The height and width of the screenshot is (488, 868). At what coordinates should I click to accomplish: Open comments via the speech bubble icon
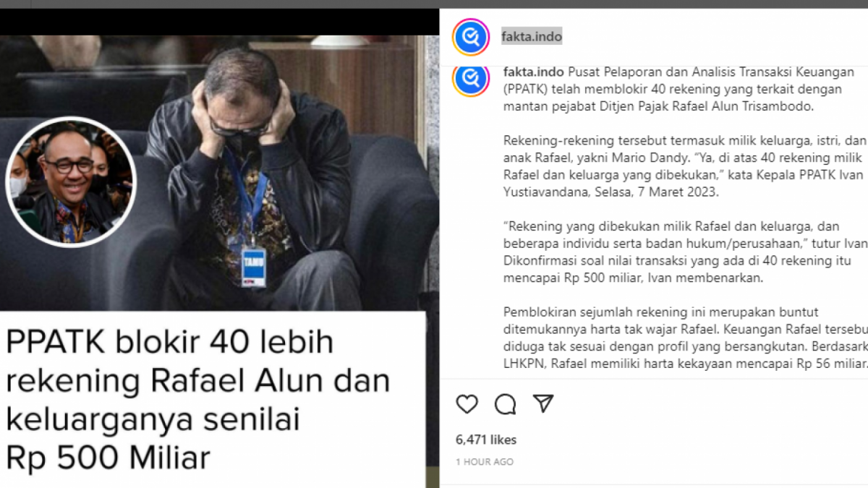(505, 404)
